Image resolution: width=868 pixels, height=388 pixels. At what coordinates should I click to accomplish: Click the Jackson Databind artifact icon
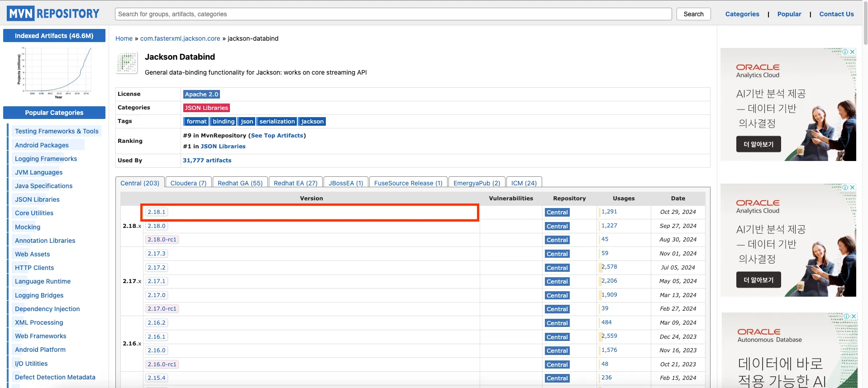127,63
